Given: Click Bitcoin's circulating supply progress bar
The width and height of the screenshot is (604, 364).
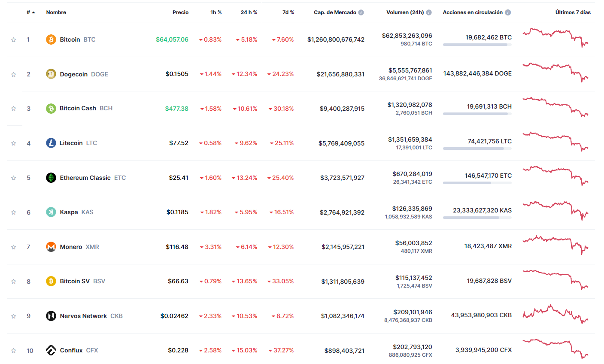Looking at the screenshot, I should (x=477, y=45).
